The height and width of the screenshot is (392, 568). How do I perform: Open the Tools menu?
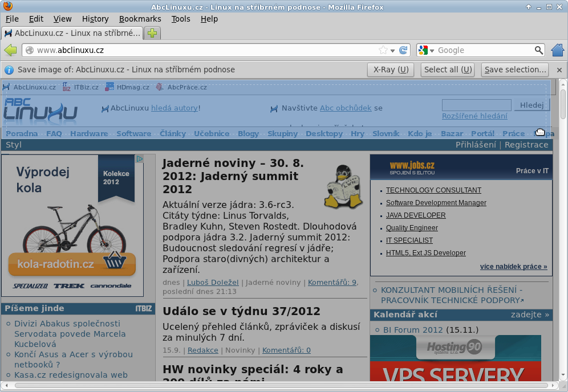click(181, 19)
